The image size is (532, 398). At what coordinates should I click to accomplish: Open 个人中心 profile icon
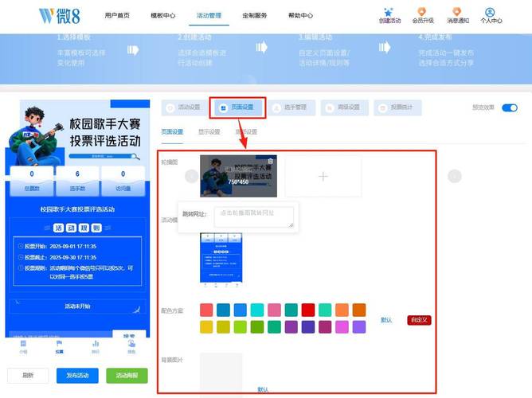click(490, 12)
